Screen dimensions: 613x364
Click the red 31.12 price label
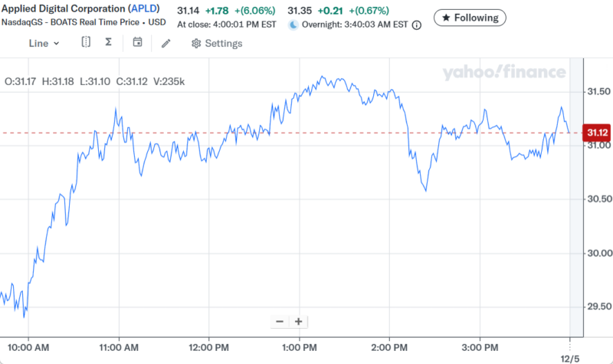point(597,133)
